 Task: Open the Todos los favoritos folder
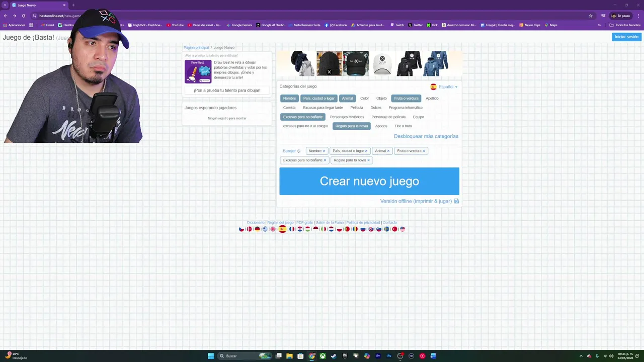pos(625,25)
